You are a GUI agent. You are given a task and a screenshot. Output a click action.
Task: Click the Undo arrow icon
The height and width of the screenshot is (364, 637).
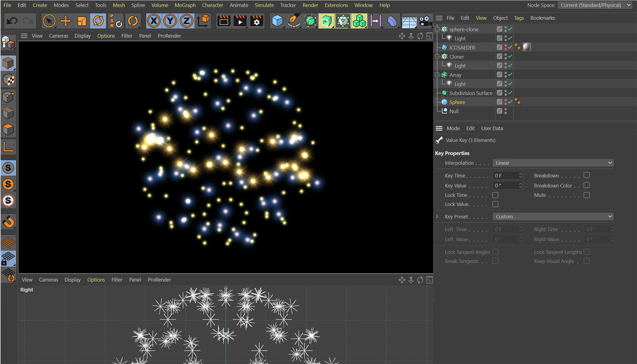pyautogui.click(x=12, y=21)
